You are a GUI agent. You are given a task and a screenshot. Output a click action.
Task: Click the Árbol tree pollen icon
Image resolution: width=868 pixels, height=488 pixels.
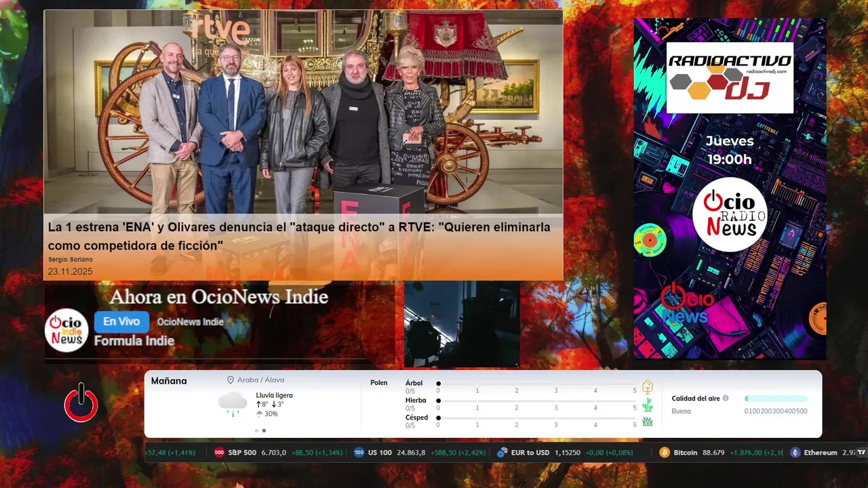(x=648, y=387)
